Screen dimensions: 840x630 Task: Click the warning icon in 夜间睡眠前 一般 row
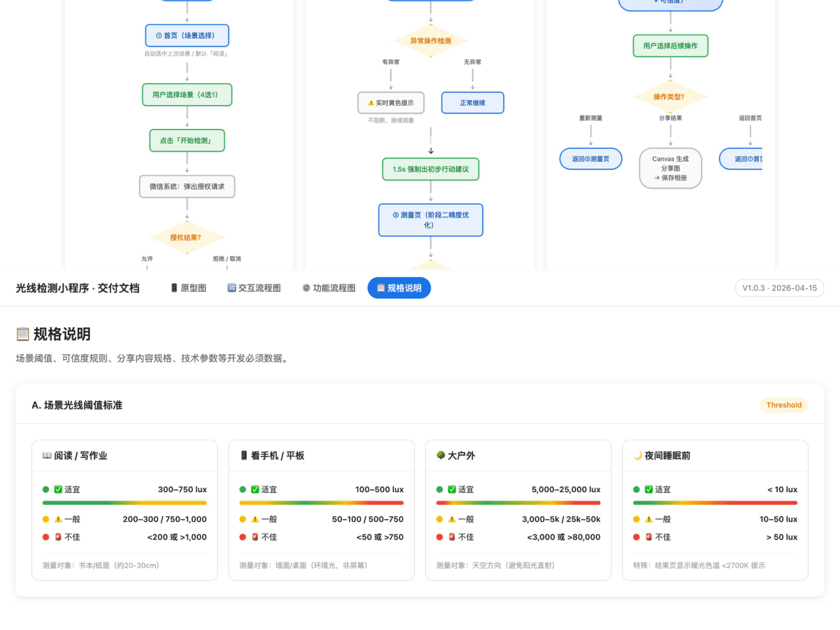(649, 519)
